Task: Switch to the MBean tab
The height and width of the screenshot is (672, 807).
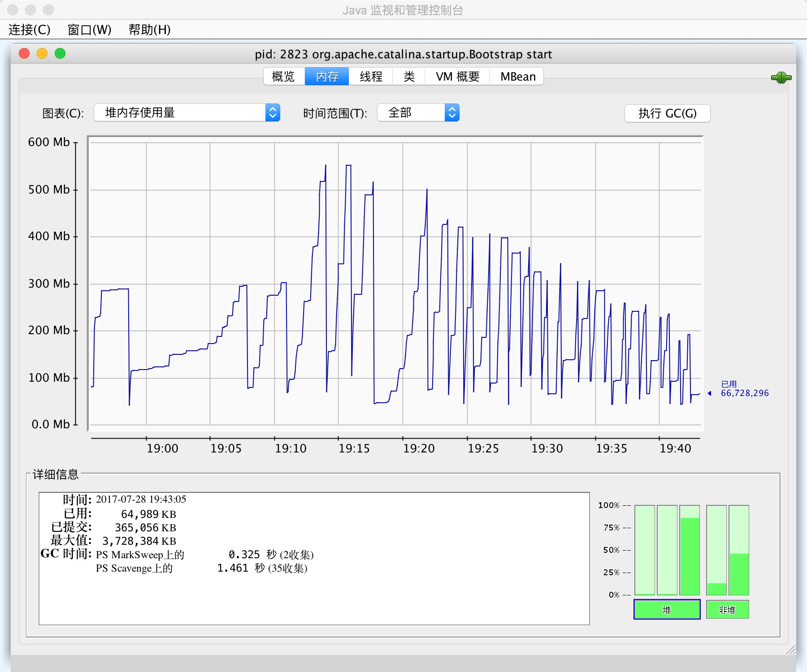Action: pyautogui.click(x=517, y=77)
